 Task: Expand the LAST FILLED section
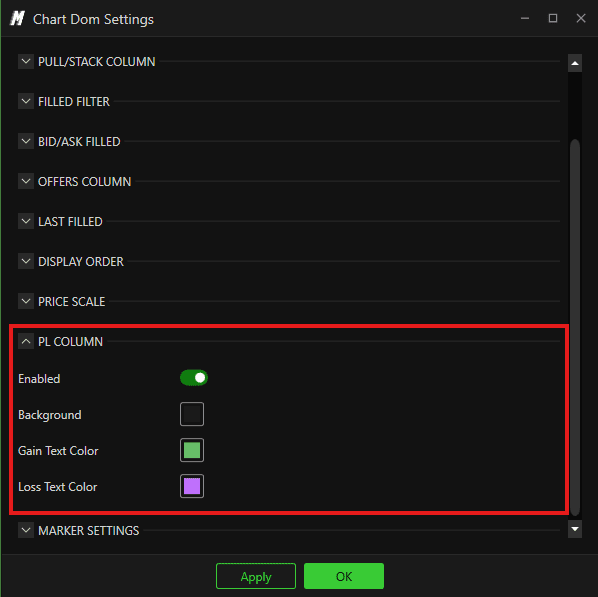26,221
